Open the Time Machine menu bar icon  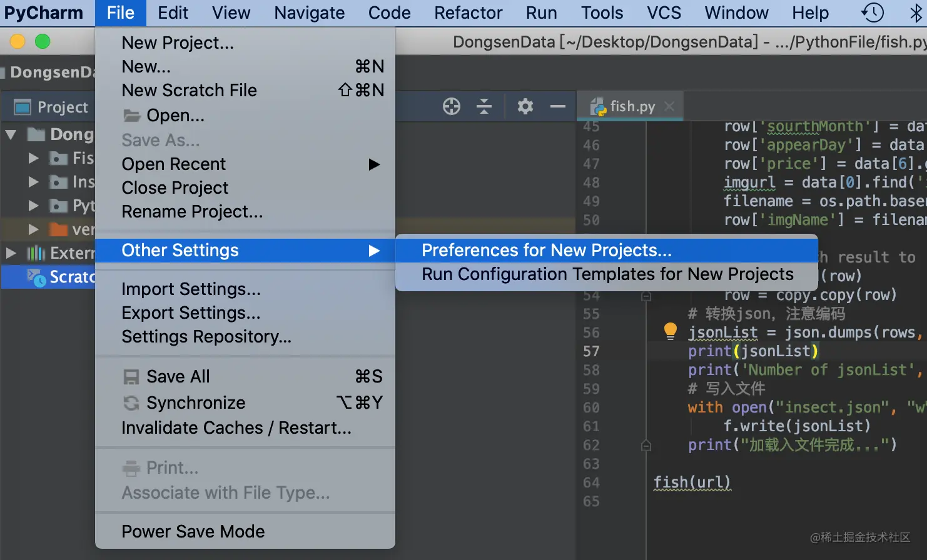(872, 12)
